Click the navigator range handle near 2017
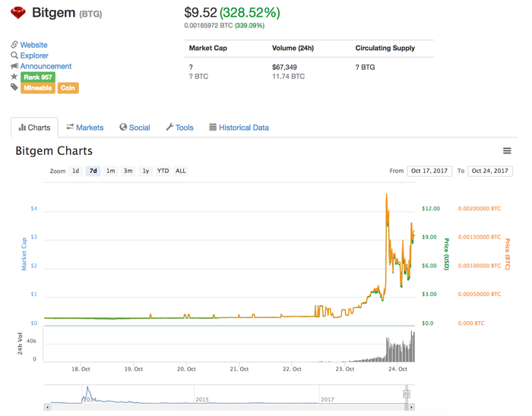This screenshot has width=532, height=416. 407,394
